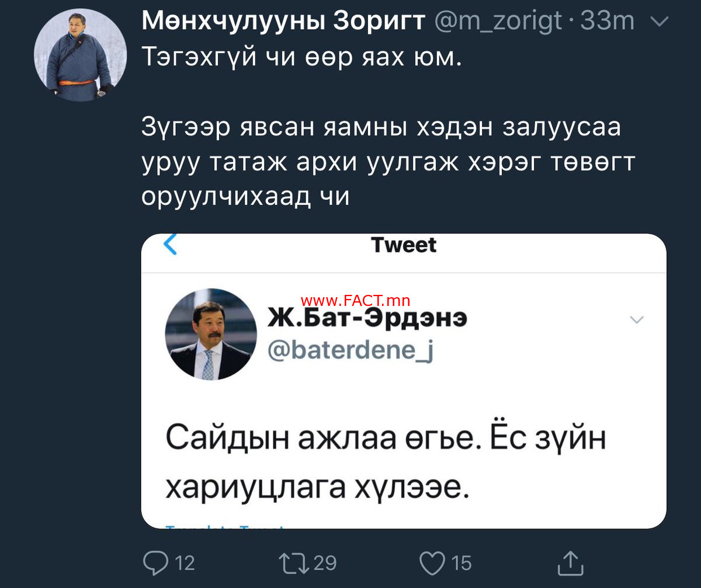Click Ж.Бат-Эрдэнэ's round profile photo
701x588 pixels.
click(210, 334)
